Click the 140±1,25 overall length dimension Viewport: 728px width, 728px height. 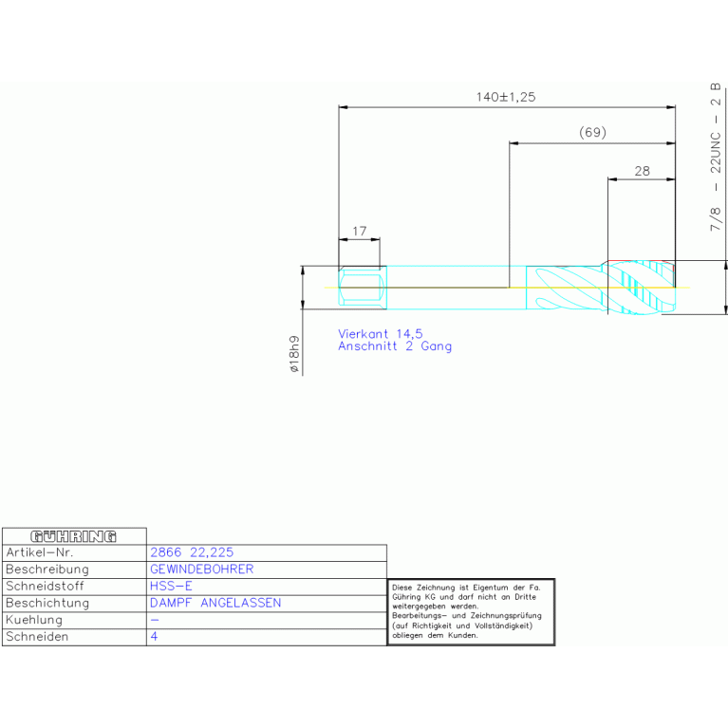tap(506, 97)
